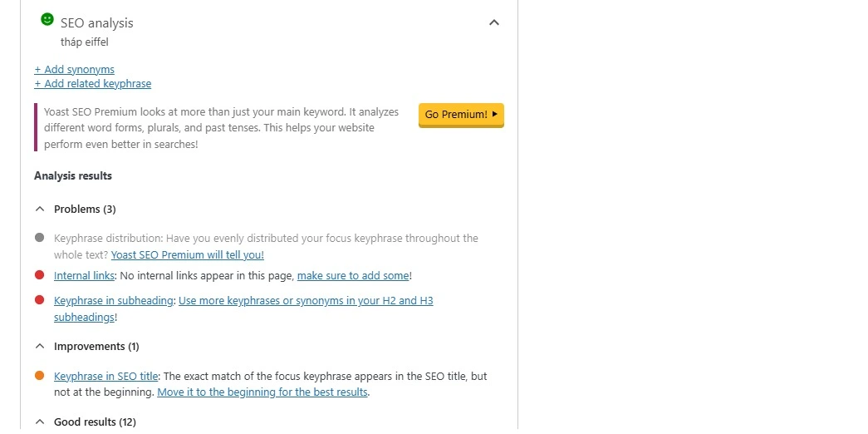Click the gray Keyphrase distribution status dot
The image size is (868, 434).
click(39, 238)
